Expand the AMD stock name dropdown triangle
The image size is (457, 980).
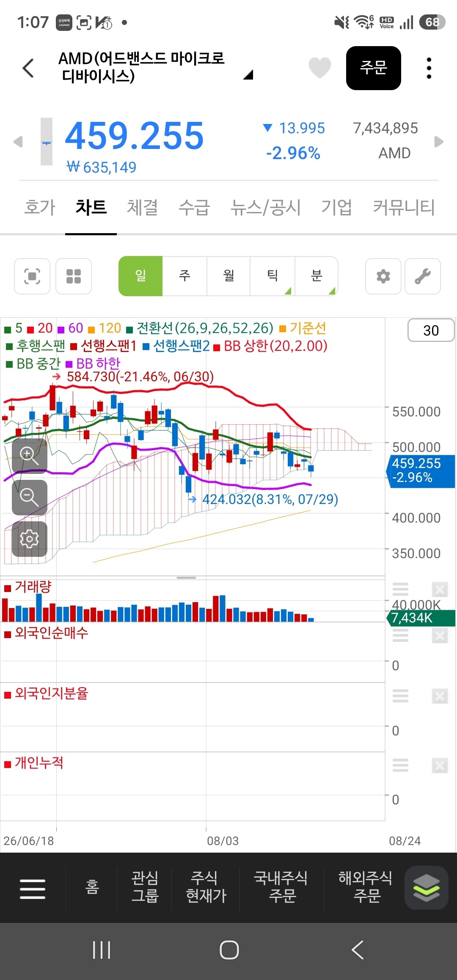[x=248, y=75]
